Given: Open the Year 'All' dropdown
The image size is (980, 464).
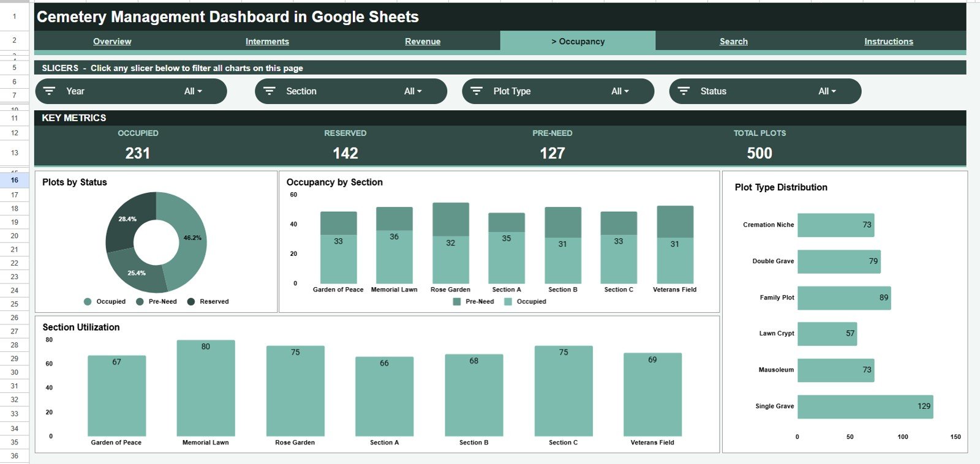Looking at the screenshot, I should point(193,91).
